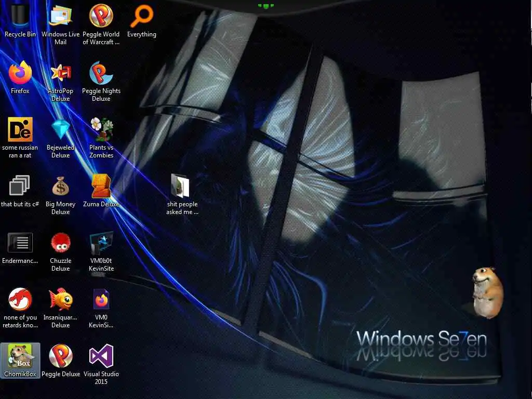532x399 pixels.
Task: Click 'that but its c#' icon
Action: tap(20, 186)
